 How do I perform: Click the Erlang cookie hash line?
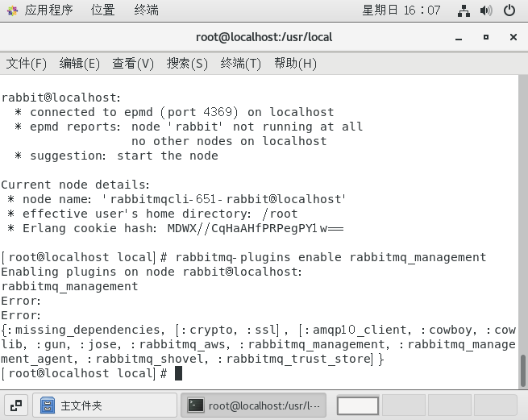(183, 228)
